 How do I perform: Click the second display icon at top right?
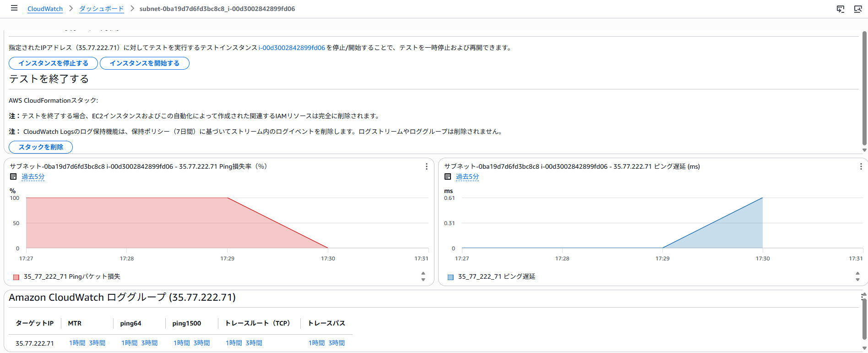(858, 9)
